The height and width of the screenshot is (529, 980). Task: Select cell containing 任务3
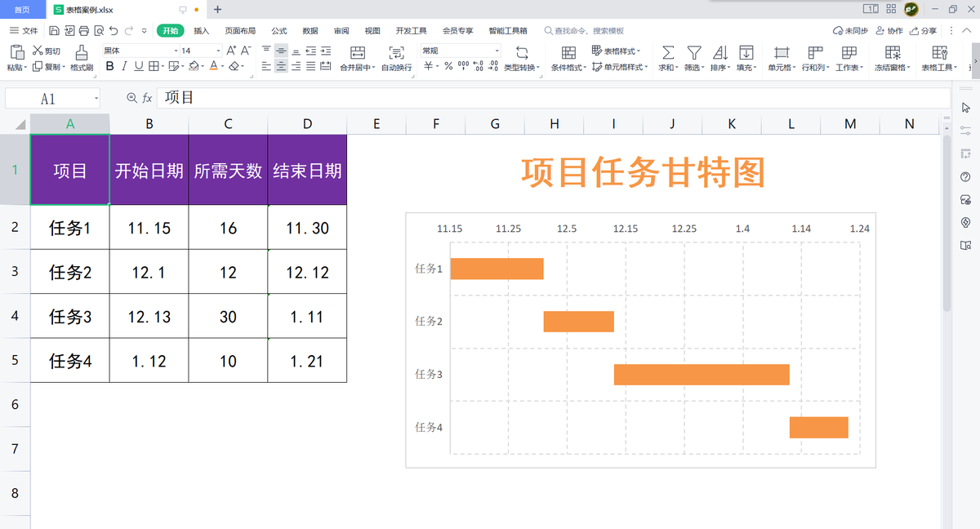(x=69, y=317)
